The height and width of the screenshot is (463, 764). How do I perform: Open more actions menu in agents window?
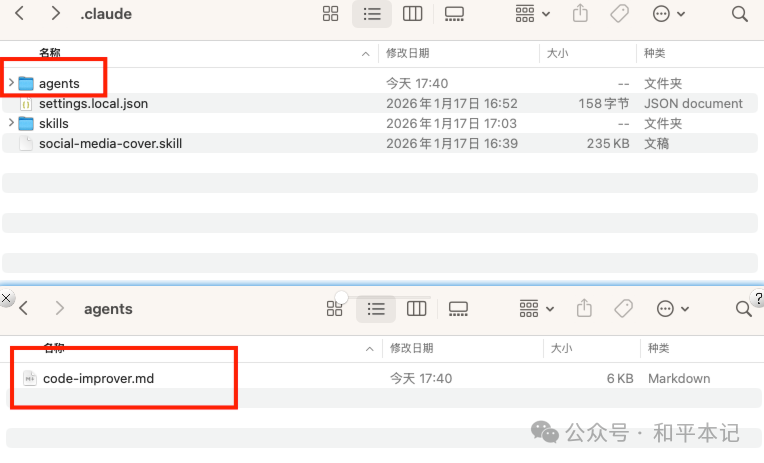click(x=672, y=309)
